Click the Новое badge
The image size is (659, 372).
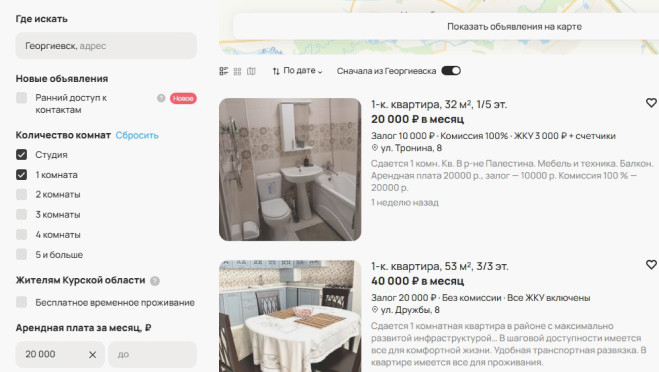click(x=183, y=98)
